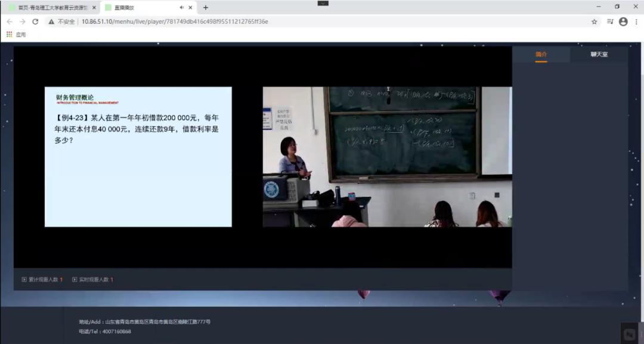This screenshot has height=344, width=644.
Task: Switch to the 聊天室 tab
Action: pos(599,54)
